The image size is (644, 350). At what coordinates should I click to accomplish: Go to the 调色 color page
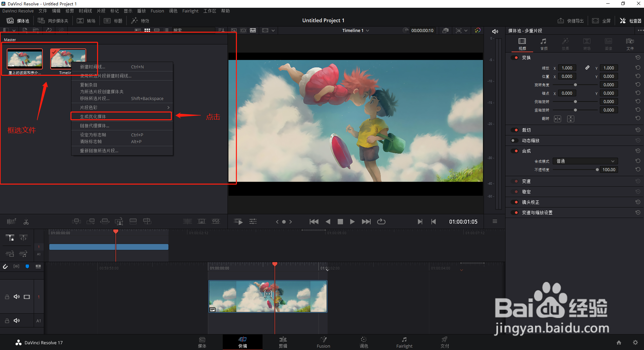[x=364, y=342]
